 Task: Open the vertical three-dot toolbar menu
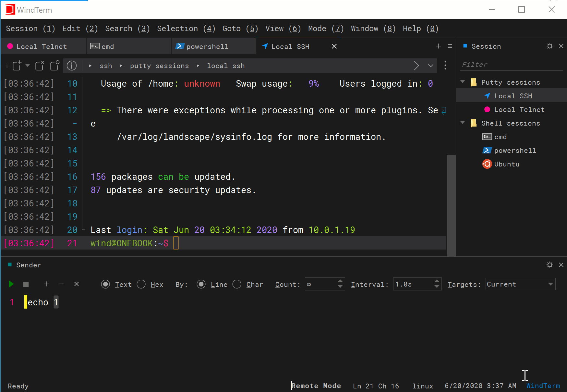445,66
